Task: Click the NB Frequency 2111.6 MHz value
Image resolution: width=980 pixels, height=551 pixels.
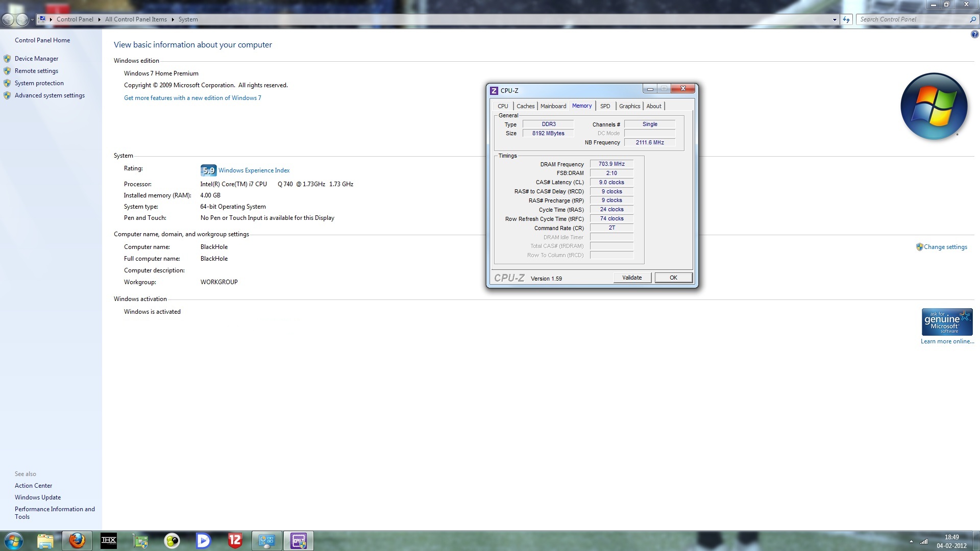Action: tap(650, 142)
